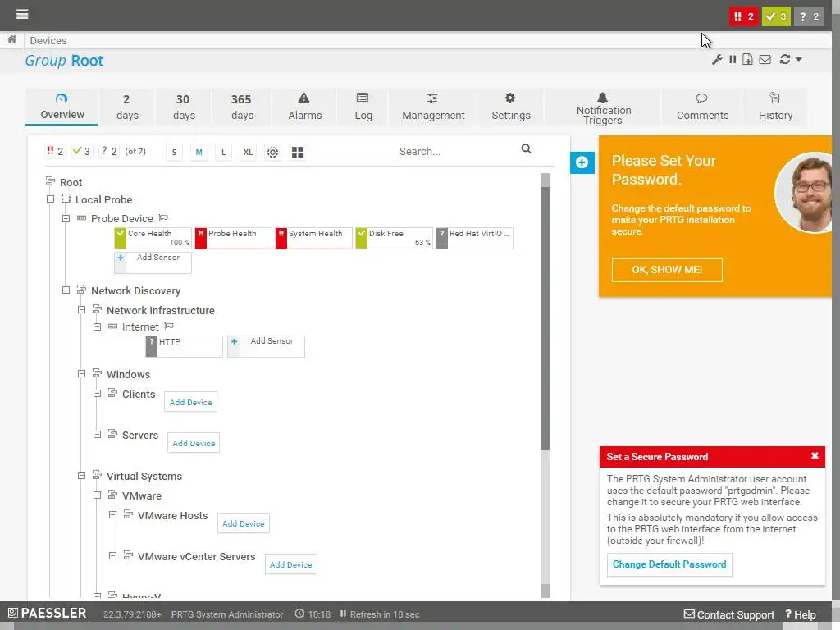Open the Alarms tab
The width and height of the screenshot is (840, 630).
tap(304, 107)
